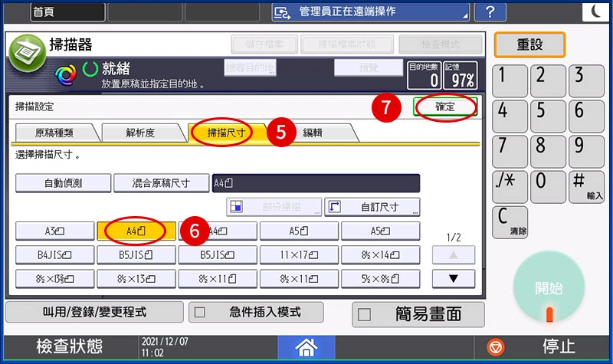Open help with the question mark button
The width and height of the screenshot is (613, 364).
pyautogui.click(x=490, y=12)
